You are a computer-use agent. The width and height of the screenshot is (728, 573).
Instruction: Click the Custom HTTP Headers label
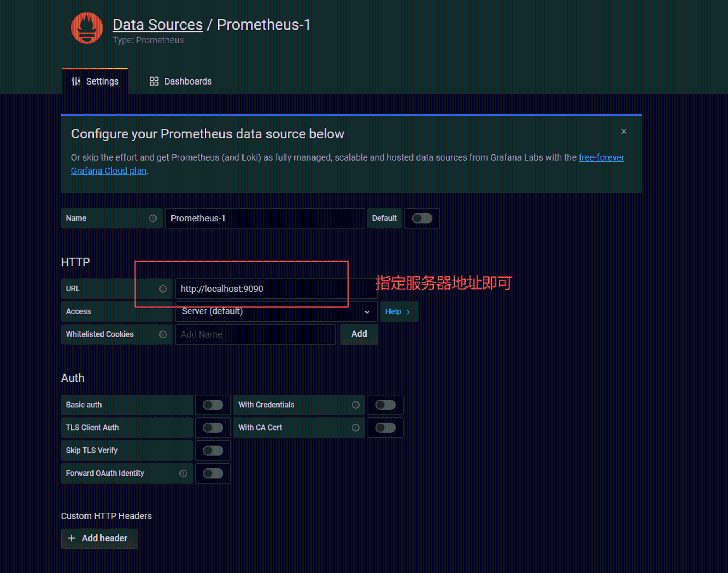tap(106, 516)
